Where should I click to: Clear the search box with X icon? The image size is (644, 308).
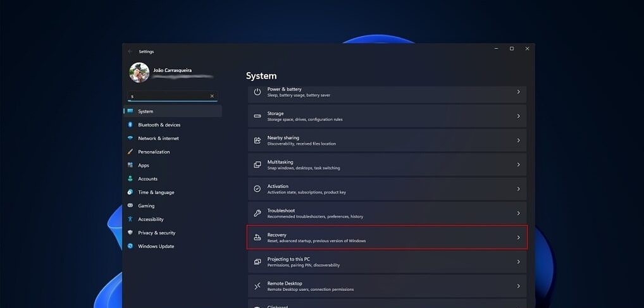[x=212, y=96]
